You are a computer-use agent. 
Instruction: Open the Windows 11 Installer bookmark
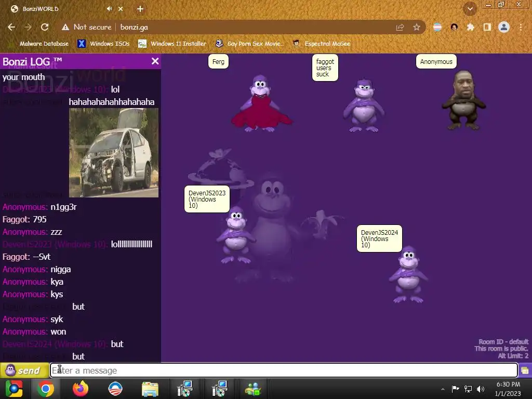coord(172,44)
